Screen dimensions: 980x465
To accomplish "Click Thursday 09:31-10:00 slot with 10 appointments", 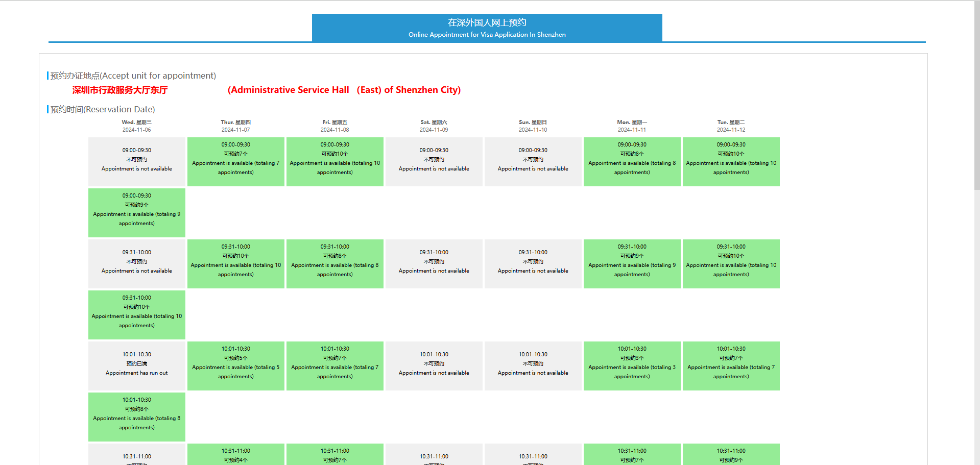I will click(235, 263).
